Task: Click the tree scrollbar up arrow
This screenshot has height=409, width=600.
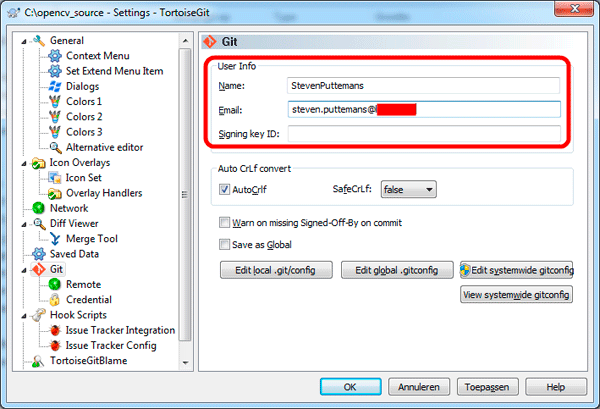Action: click(186, 41)
